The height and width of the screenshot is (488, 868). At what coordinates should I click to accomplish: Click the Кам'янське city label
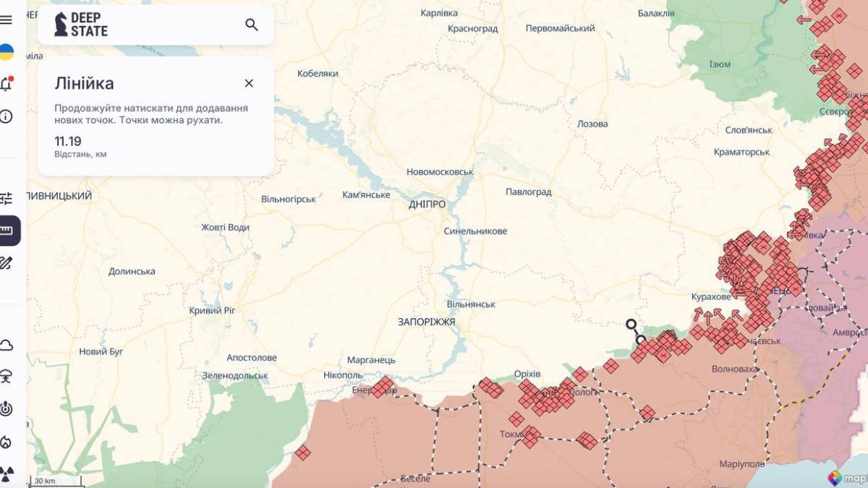point(366,194)
